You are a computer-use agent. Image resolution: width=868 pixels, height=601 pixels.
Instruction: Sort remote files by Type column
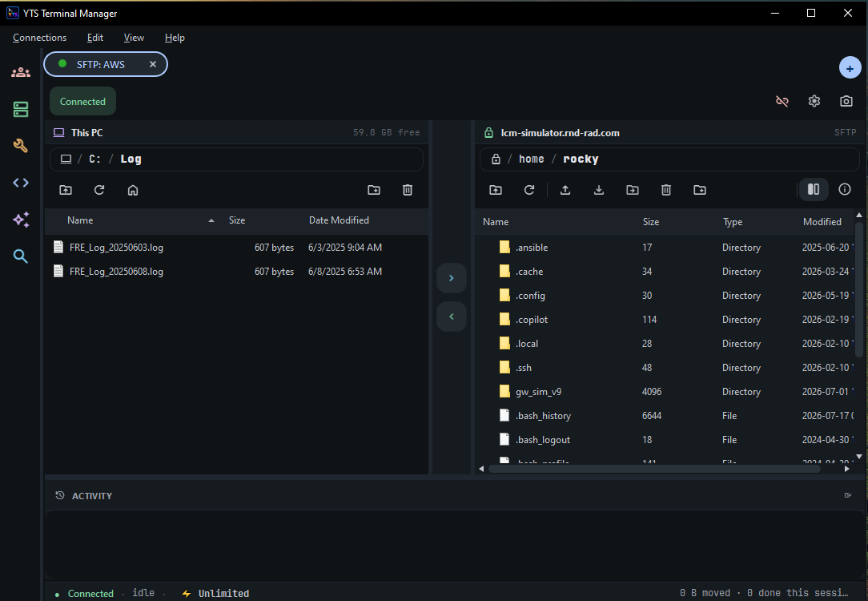(733, 221)
